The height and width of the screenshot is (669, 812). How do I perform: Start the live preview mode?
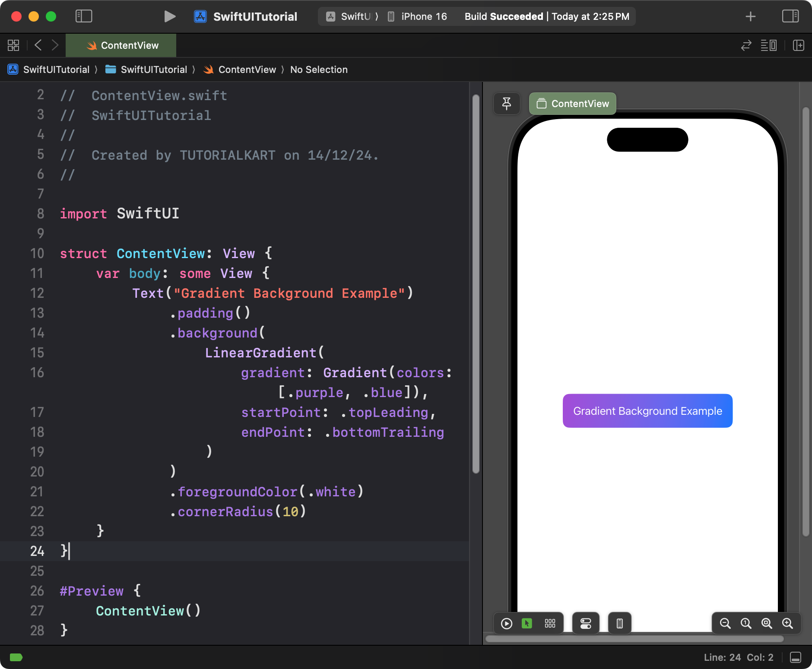coord(507,623)
